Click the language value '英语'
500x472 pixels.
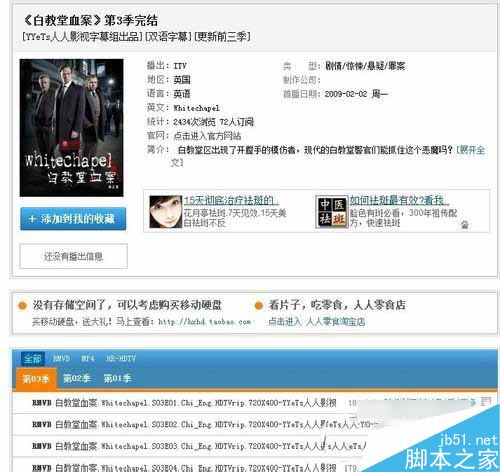pos(182,94)
